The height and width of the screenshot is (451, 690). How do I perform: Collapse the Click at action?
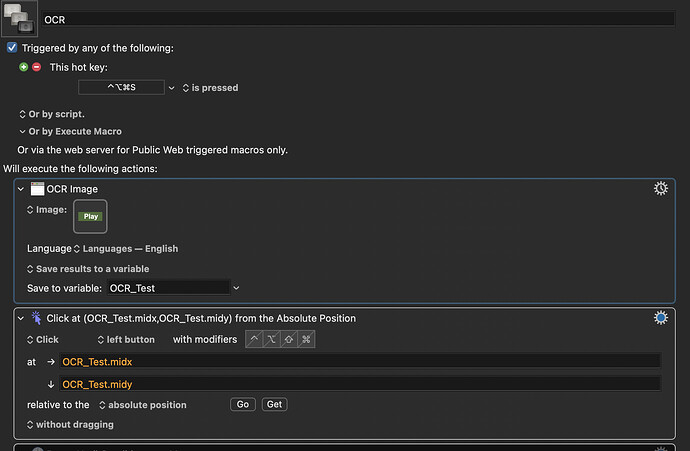[x=21, y=318]
